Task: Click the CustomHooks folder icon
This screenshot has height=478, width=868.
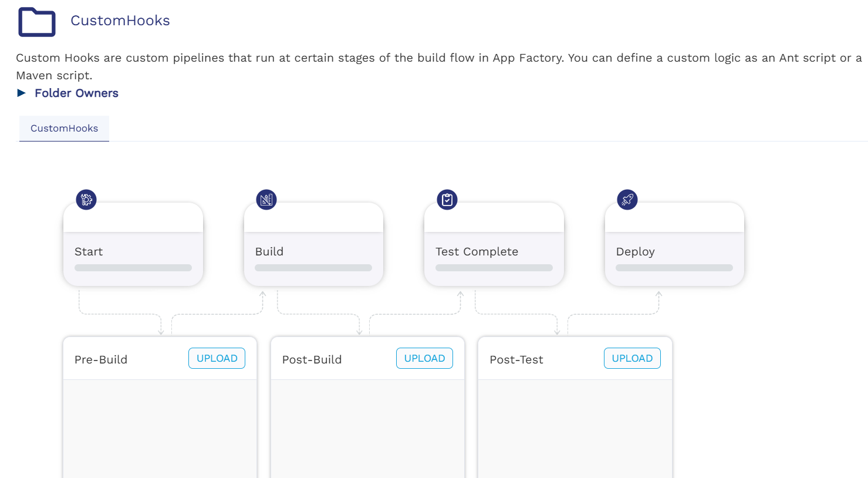Action: (37, 22)
